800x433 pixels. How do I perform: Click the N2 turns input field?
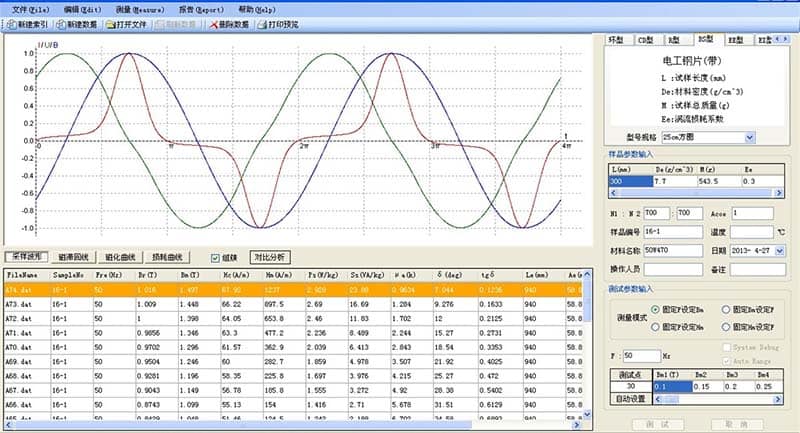[689, 213]
